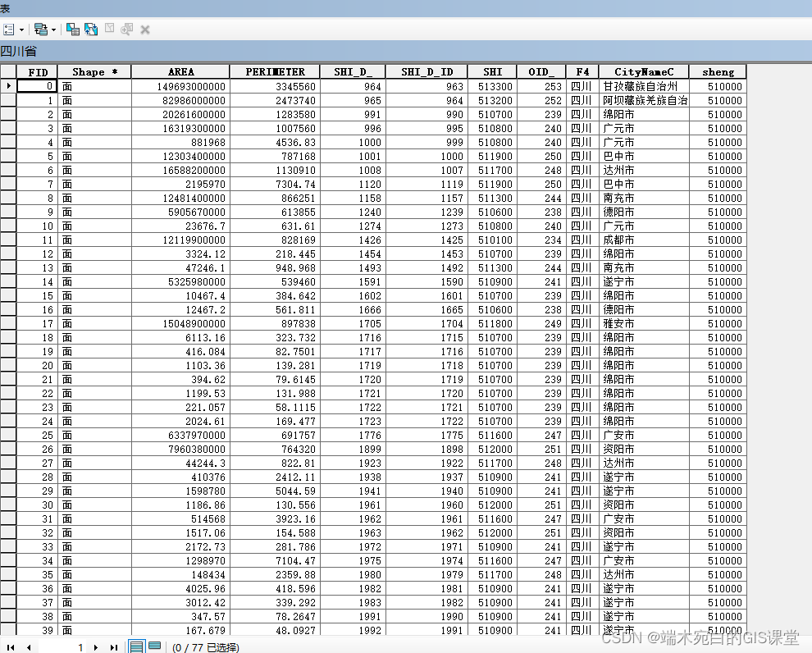The image size is (812, 653).
Task: Click the FID column header
Action: (37, 72)
